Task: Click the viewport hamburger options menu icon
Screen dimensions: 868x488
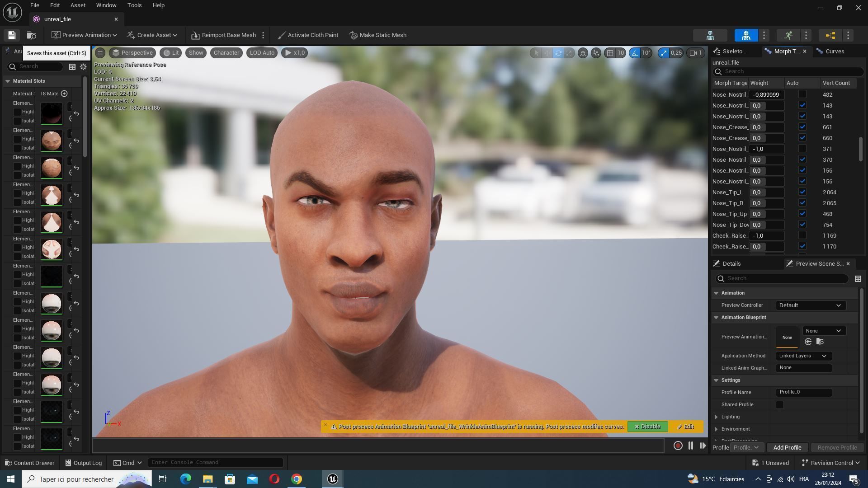Action: point(100,53)
